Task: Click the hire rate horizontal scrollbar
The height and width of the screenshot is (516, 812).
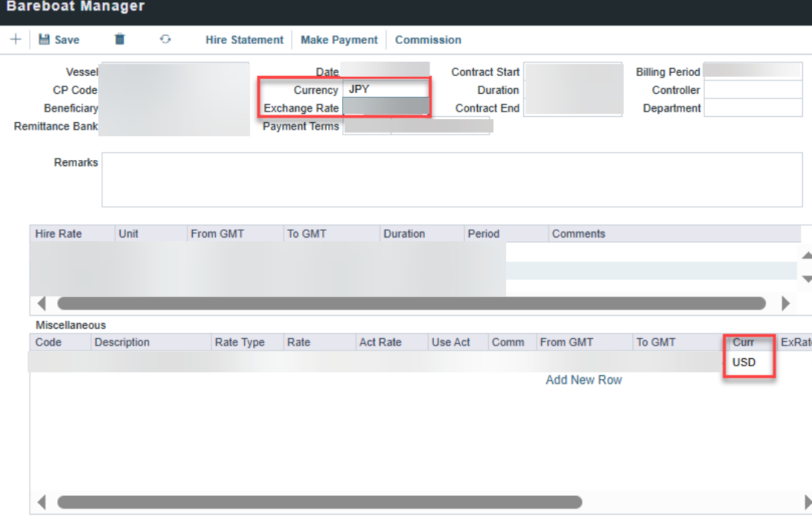Action: 411,304
